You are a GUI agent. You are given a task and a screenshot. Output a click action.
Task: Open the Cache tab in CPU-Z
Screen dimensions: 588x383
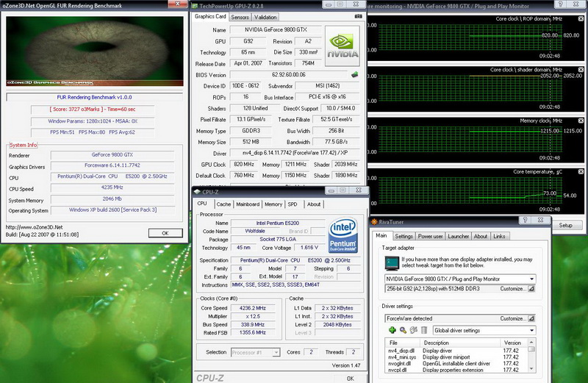tap(224, 204)
